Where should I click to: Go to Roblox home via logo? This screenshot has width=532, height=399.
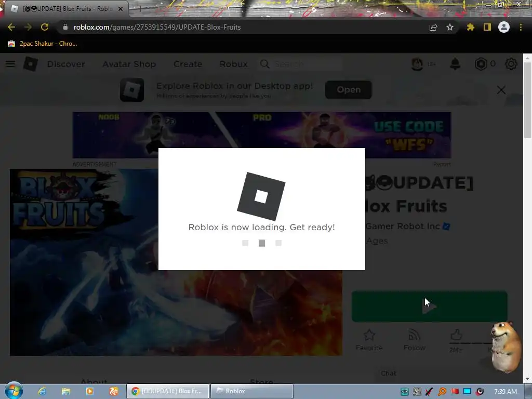(30, 64)
